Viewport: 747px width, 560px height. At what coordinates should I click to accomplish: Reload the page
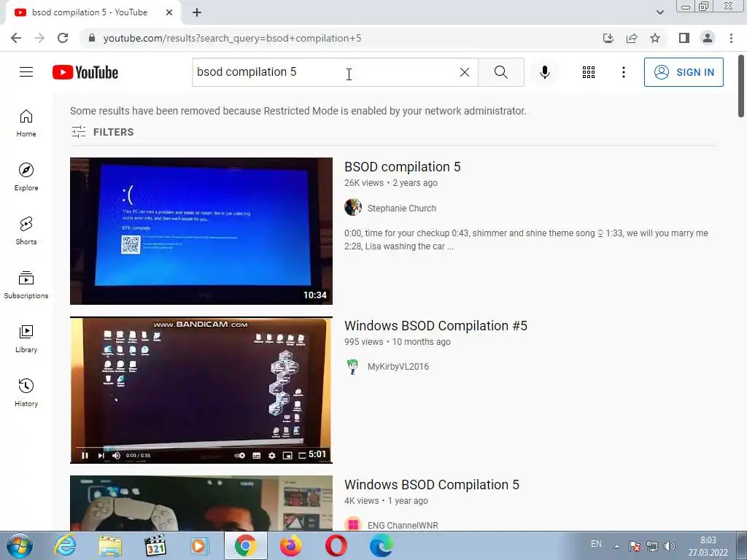tap(63, 38)
